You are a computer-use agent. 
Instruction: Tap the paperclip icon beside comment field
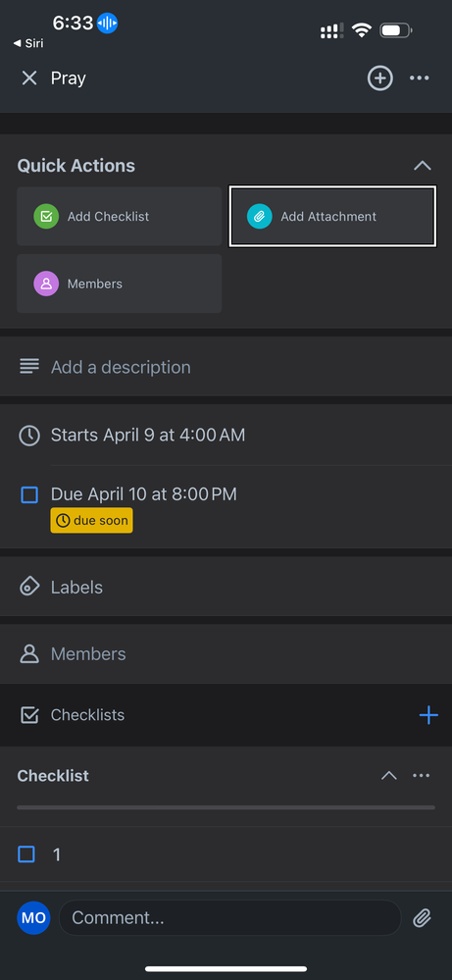[423, 917]
